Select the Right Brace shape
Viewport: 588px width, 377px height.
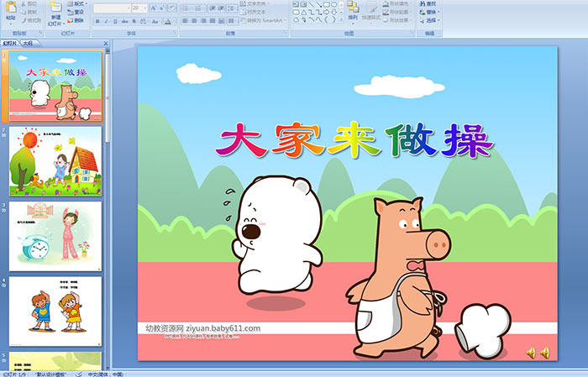[x=333, y=20]
